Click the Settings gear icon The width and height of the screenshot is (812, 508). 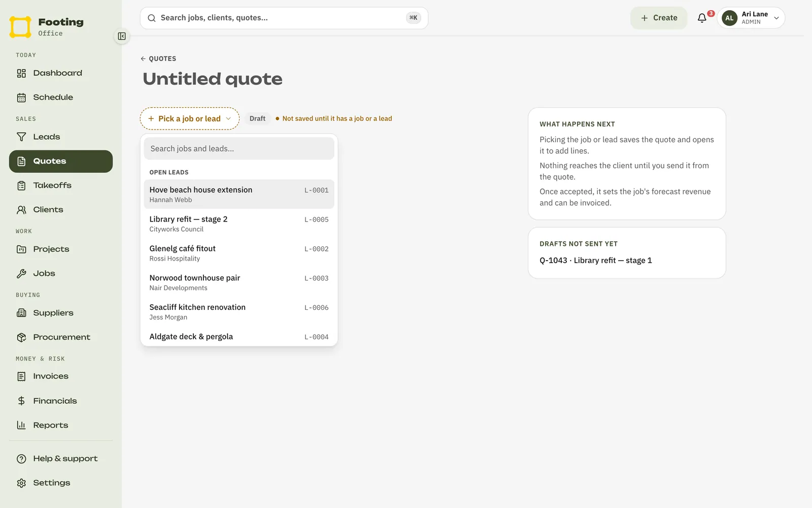(21, 483)
